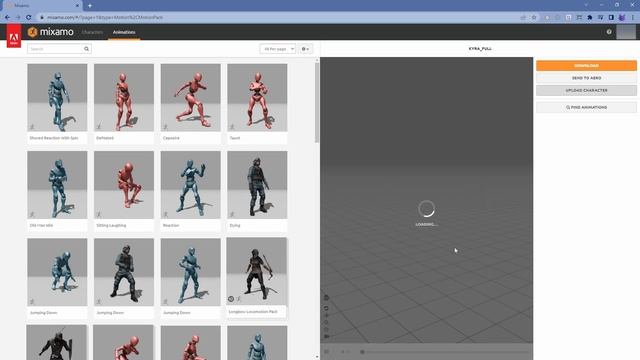Image resolution: width=640 pixels, height=360 pixels.
Task: Open the user profile avatar
Action: (626, 32)
